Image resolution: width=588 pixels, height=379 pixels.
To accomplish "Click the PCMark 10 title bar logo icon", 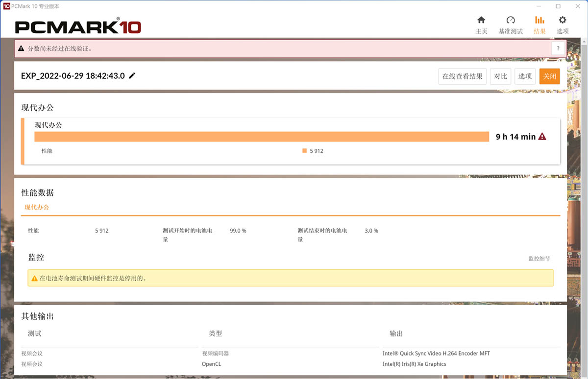I will pyautogui.click(x=7, y=6).
